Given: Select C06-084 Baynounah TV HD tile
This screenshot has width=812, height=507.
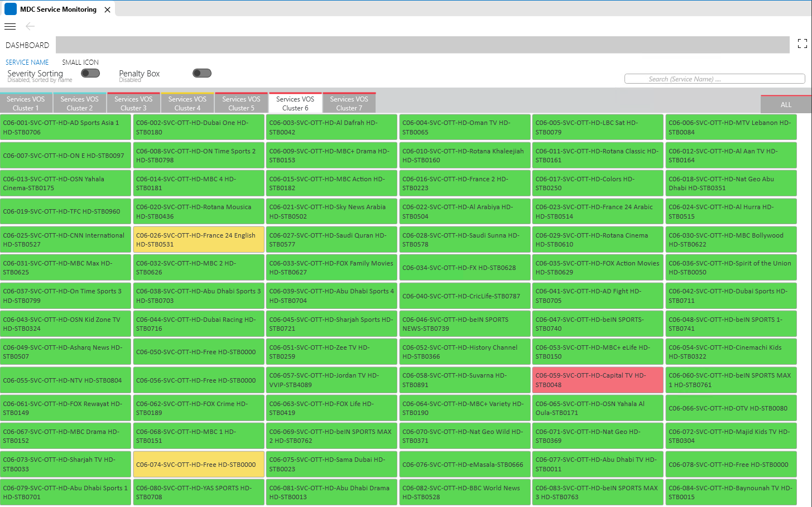Looking at the screenshot, I should [731, 492].
